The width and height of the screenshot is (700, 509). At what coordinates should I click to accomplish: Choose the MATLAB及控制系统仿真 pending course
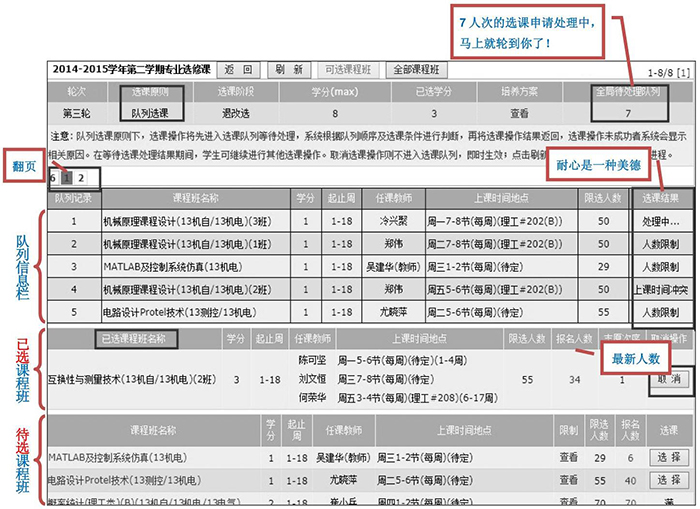point(668,457)
